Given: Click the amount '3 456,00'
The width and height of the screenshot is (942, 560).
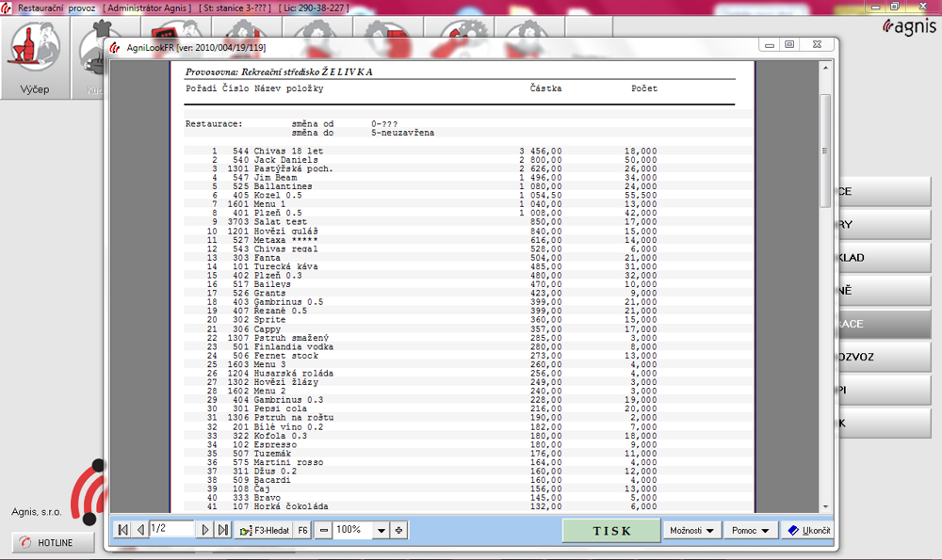Looking at the screenshot, I should [x=541, y=152].
